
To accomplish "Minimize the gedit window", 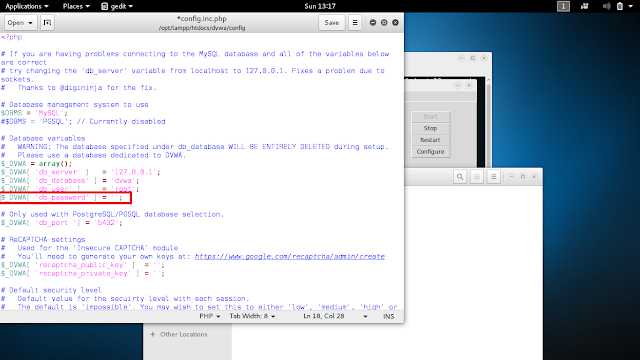I will coord(373,22).
